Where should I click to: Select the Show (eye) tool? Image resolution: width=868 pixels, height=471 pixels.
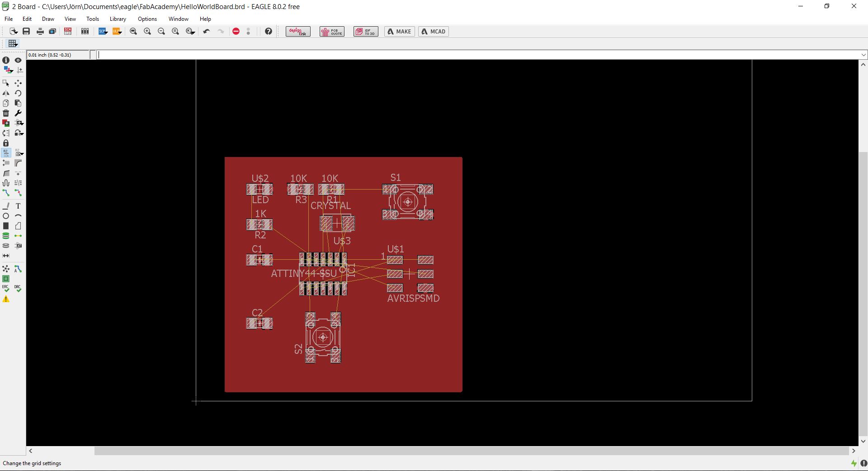point(18,60)
